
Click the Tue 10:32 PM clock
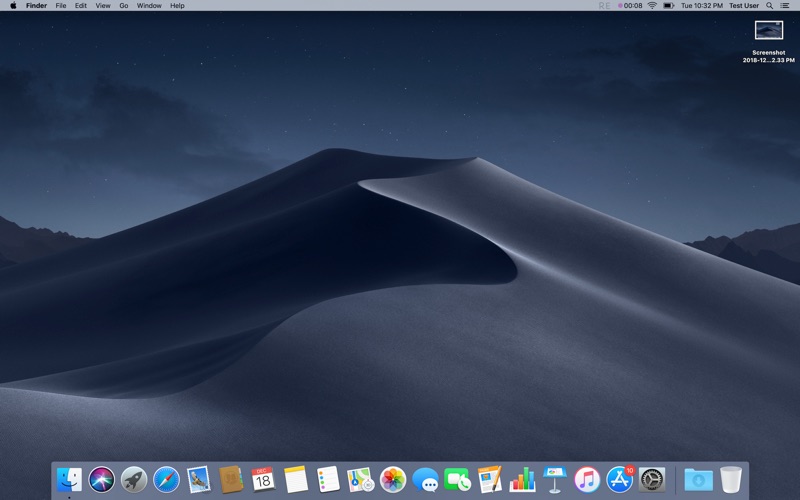coord(702,6)
